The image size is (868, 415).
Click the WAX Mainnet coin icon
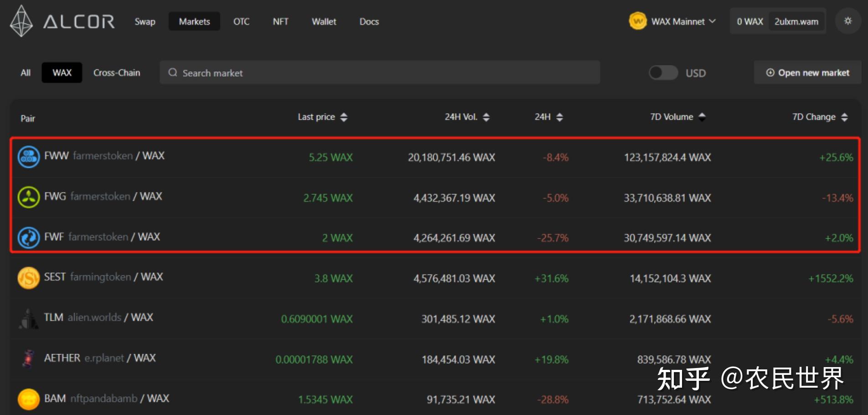click(x=638, y=21)
